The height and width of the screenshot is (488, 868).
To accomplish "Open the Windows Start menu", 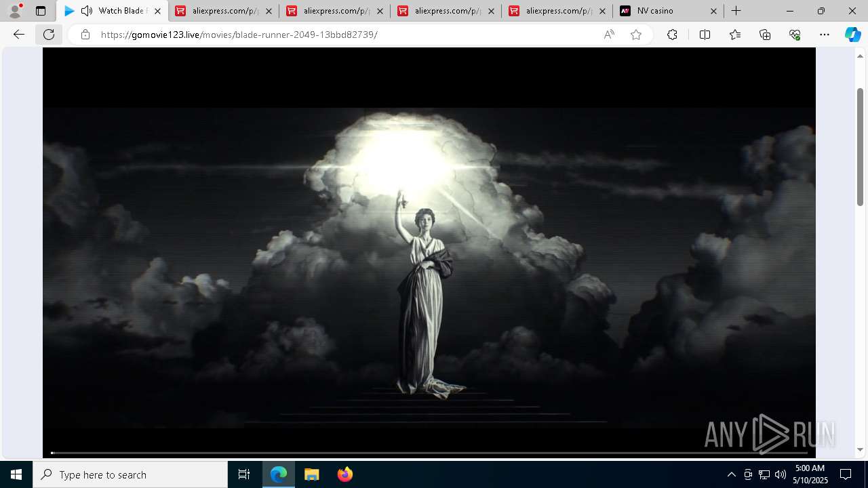I will click(16, 474).
